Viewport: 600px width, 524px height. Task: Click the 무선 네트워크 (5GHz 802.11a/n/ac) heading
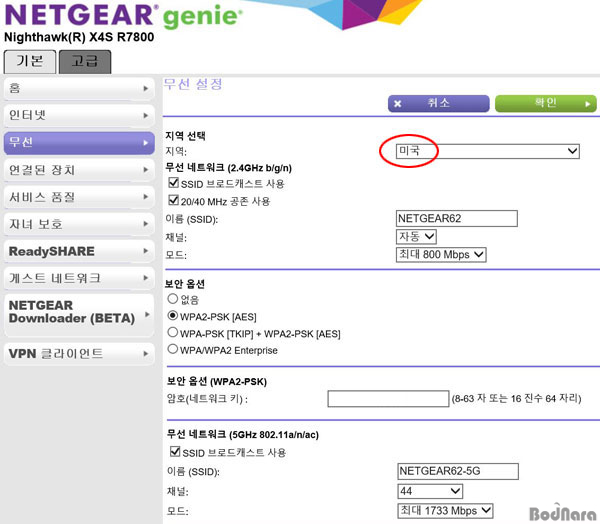243,434
